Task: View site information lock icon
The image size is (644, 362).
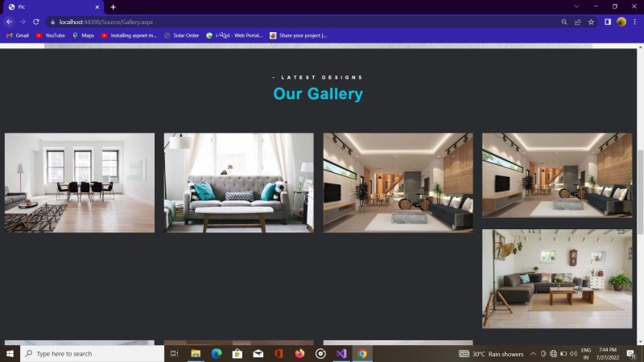Action: pos(52,23)
